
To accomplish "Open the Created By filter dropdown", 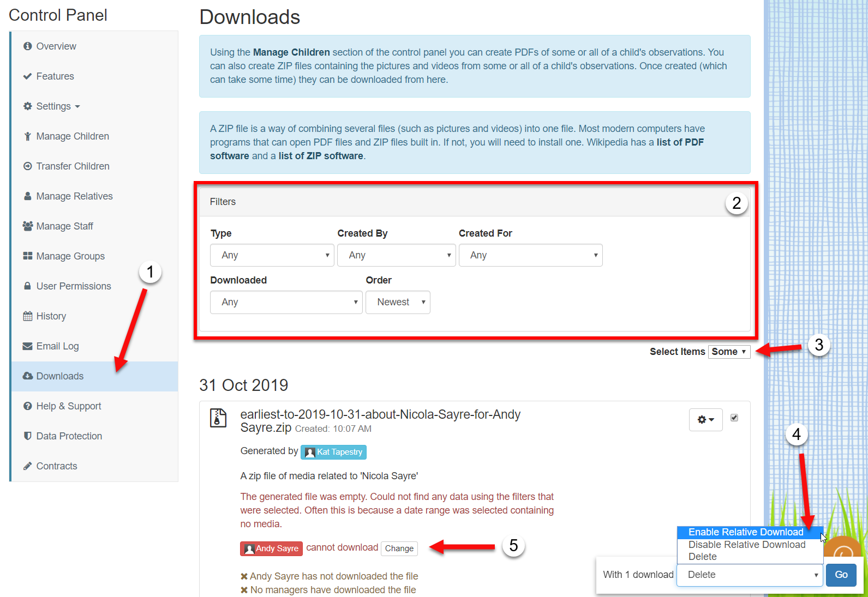I will [x=397, y=255].
